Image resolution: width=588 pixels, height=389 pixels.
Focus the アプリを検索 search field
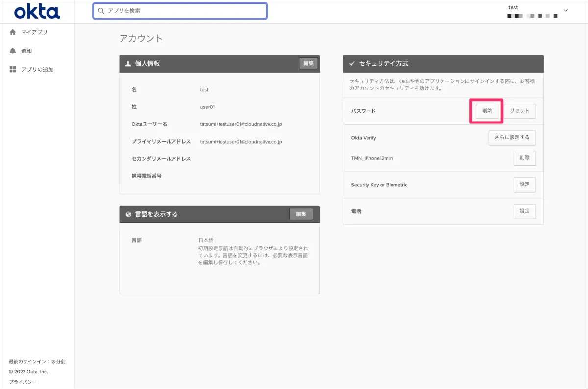[184, 11]
